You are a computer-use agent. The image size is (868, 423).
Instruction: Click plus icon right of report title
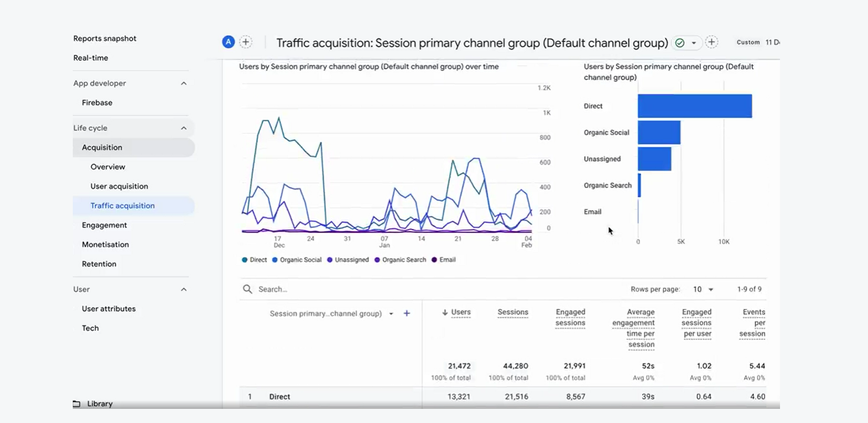point(712,42)
